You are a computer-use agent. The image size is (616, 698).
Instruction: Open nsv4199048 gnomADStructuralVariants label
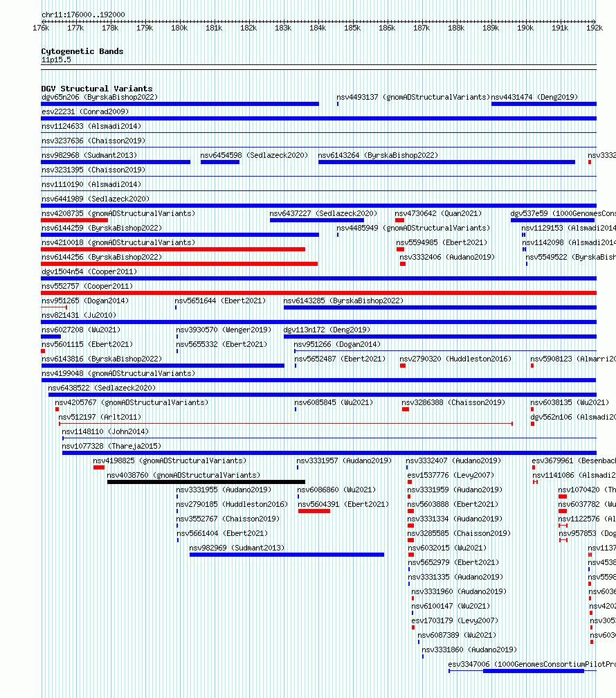(118, 373)
